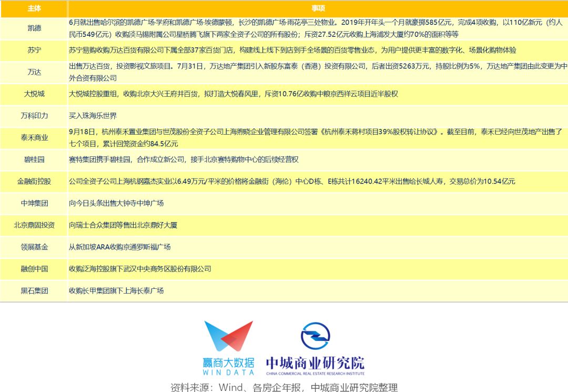Select the 中坤集团 row label
Image resolution: width=568 pixels, height=392 pixels.
point(34,203)
